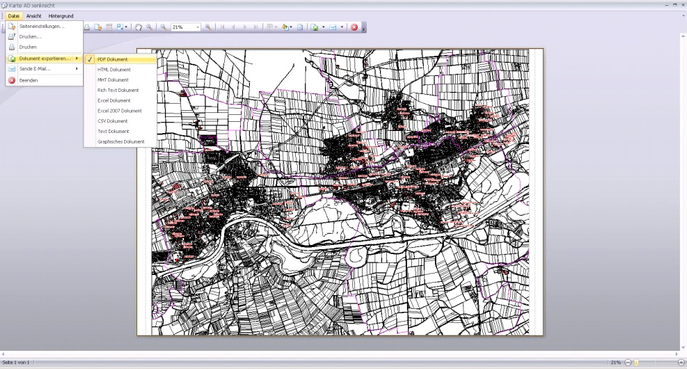This screenshot has height=369, width=687.
Task: Click the send e-mail envelope toolbar icon
Action: (333, 27)
